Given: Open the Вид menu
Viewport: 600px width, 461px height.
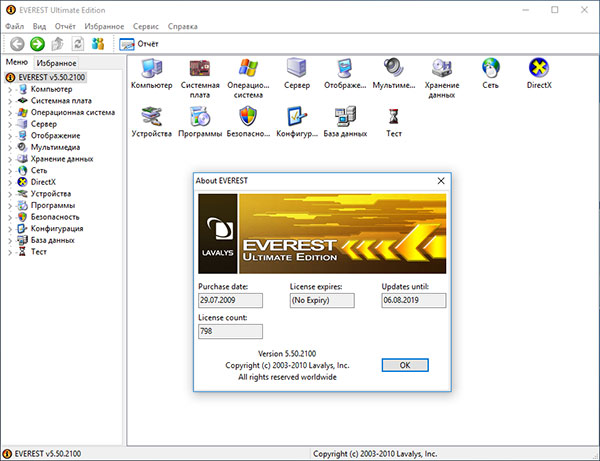Looking at the screenshot, I should click(39, 26).
